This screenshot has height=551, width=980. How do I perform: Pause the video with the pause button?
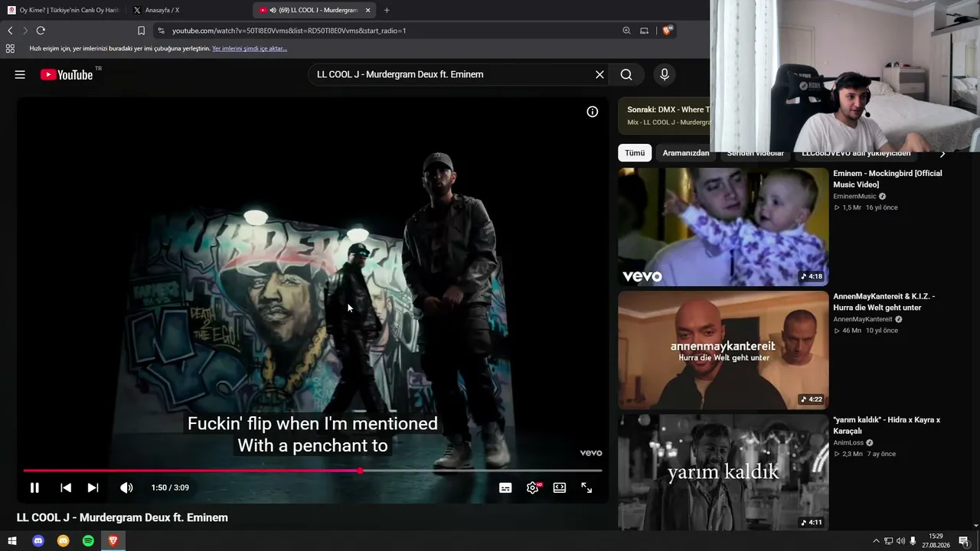(34, 487)
